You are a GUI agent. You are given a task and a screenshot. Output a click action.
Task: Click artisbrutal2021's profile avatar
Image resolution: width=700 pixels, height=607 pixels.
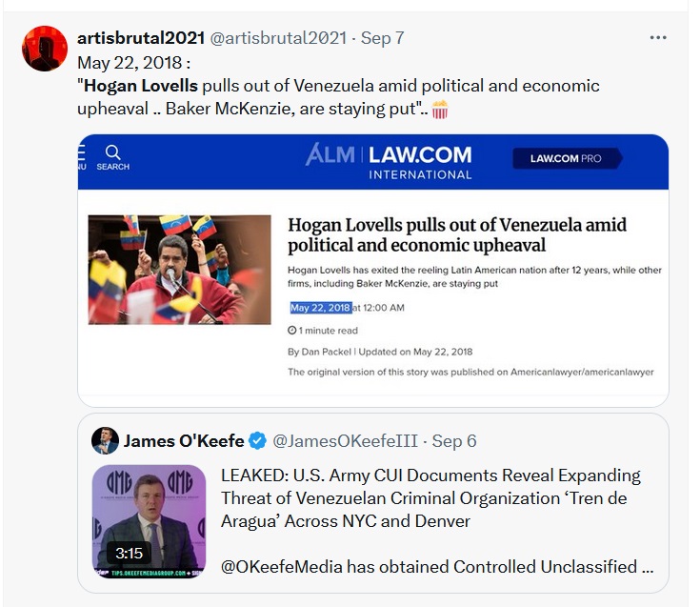point(45,49)
